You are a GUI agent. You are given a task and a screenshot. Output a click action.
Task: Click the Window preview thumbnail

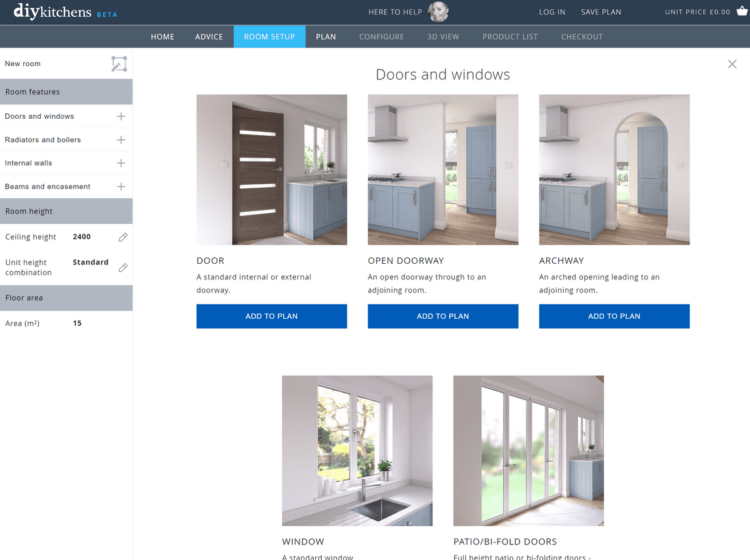point(357,451)
